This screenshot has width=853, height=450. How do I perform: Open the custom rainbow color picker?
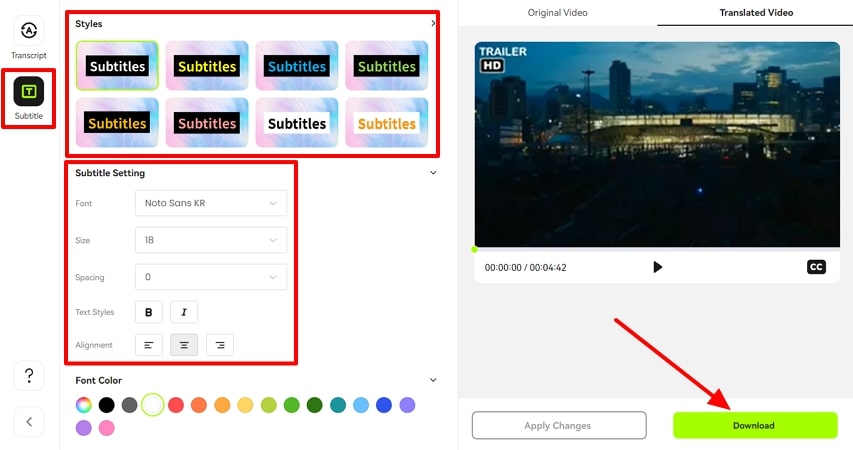pyautogui.click(x=83, y=405)
